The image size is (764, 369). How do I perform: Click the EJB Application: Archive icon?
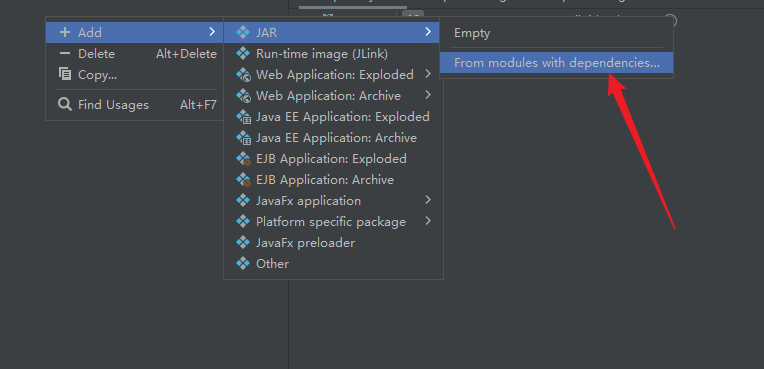pyautogui.click(x=243, y=179)
